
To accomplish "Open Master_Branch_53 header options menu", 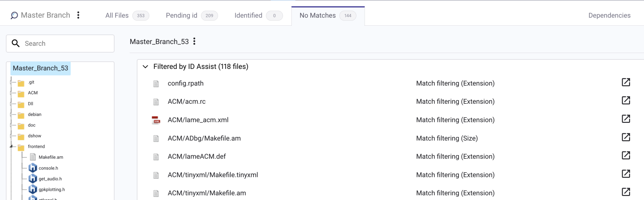I will [194, 41].
